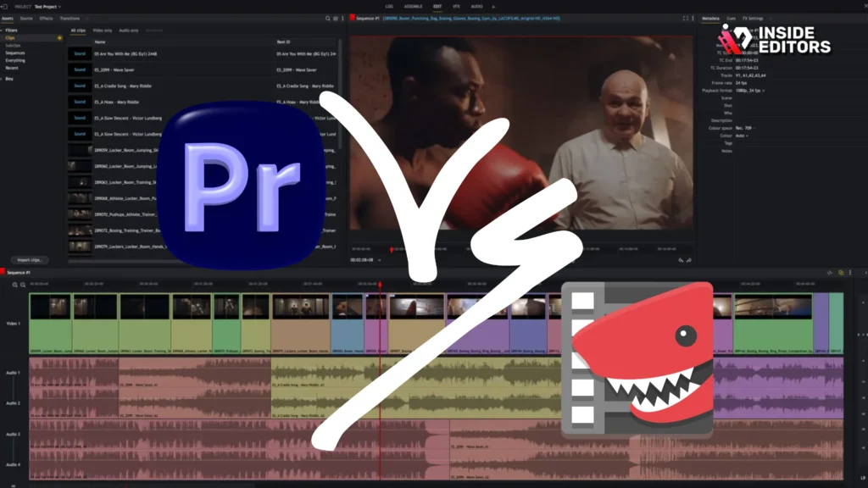868x488 pixels.
Task: Select the Subclips filter
Action: coord(13,46)
